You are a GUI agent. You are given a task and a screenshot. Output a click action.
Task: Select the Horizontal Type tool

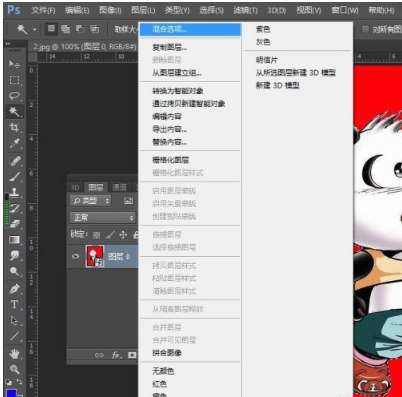(x=14, y=304)
